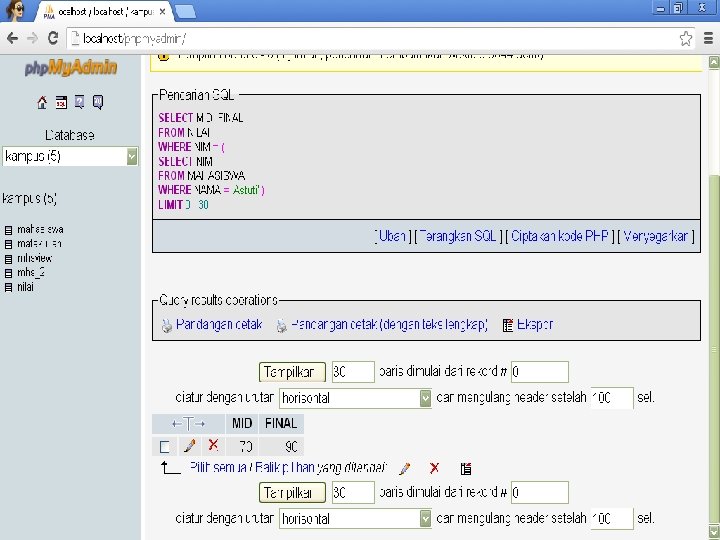This screenshot has width=720, height=540.
Task: Sort by FINAL column header
Action: (x=281, y=423)
